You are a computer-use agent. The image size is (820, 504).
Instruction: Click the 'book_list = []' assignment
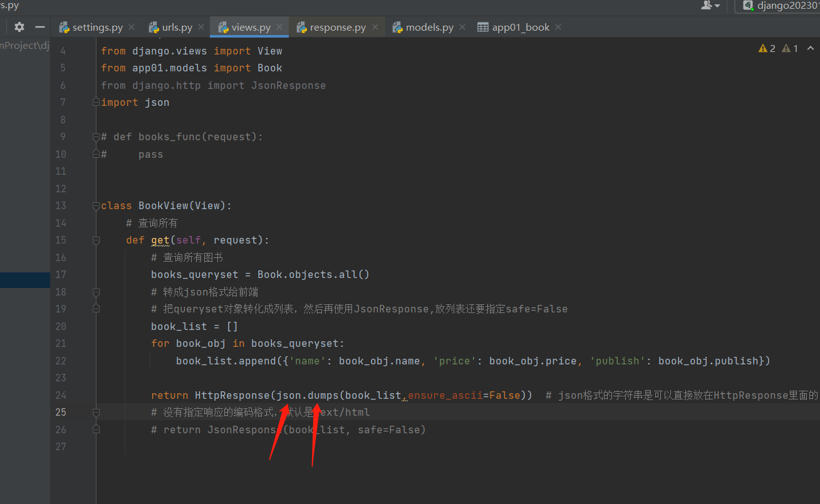(195, 326)
